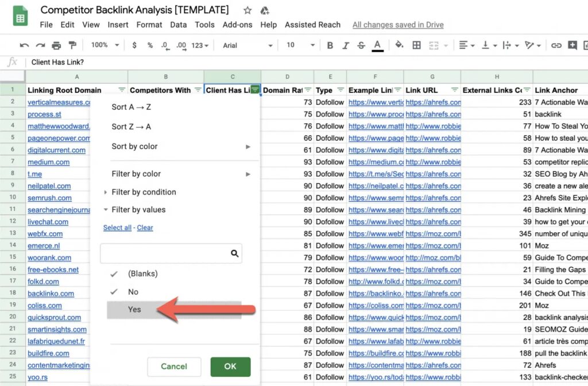Select the Paint format tool
The image size is (588, 386).
point(72,45)
